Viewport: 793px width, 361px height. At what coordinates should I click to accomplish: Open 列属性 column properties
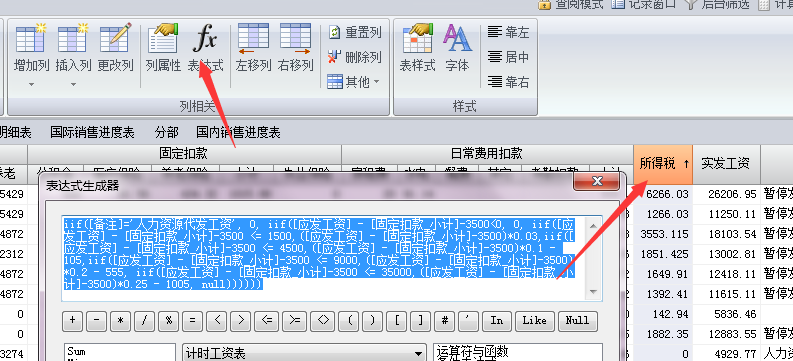point(163,48)
